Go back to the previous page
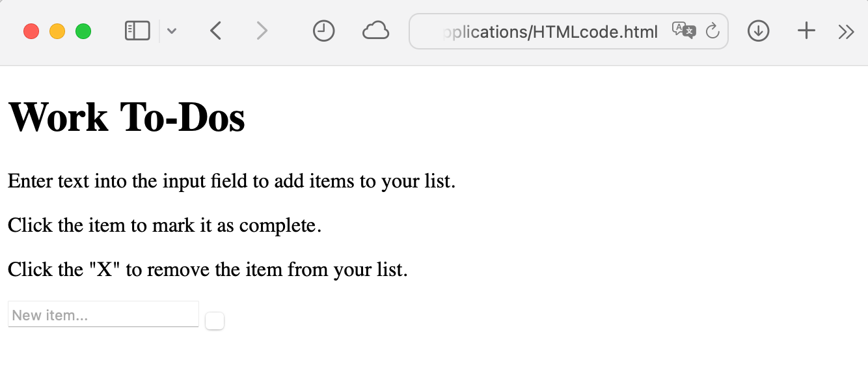The width and height of the screenshot is (868, 388). tap(216, 31)
